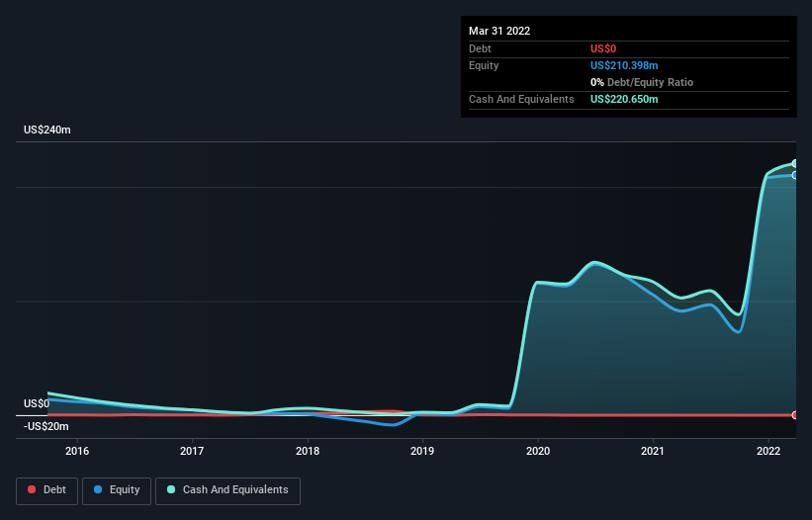Screen dimensions: 812x520
Task: Click the US$240m y-axis label
Action: tap(47, 130)
